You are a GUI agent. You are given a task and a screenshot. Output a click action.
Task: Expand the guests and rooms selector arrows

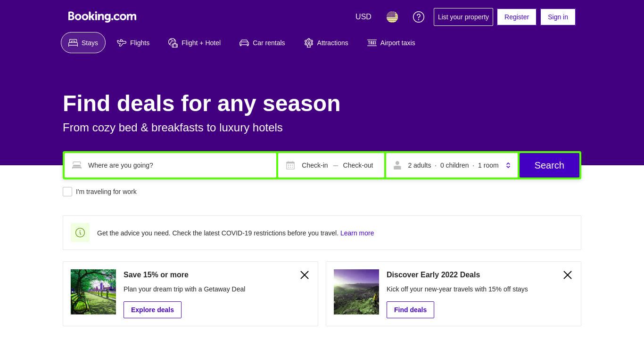[x=508, y=165]
